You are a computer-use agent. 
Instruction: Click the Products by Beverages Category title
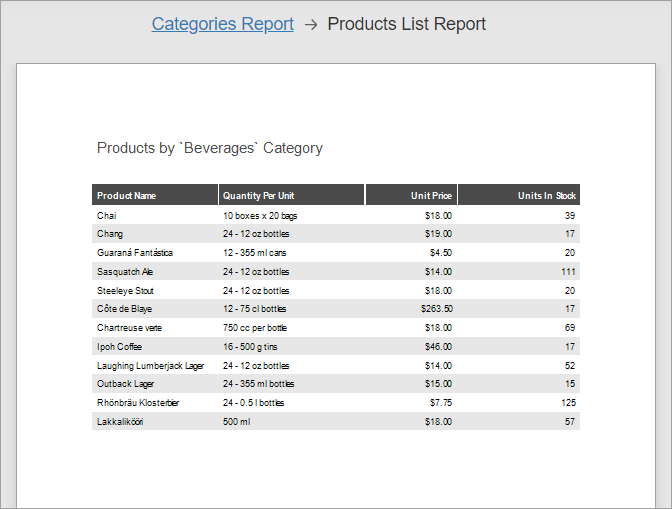click(x=209, y=148)
